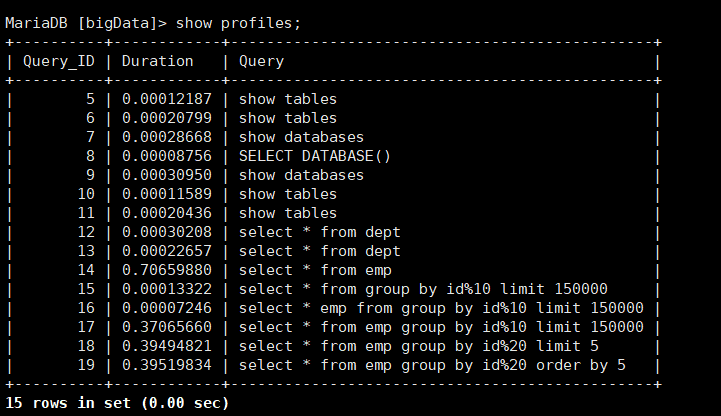
Task: Click the query ending with 'order by 5'
Action: coord(432,365)
